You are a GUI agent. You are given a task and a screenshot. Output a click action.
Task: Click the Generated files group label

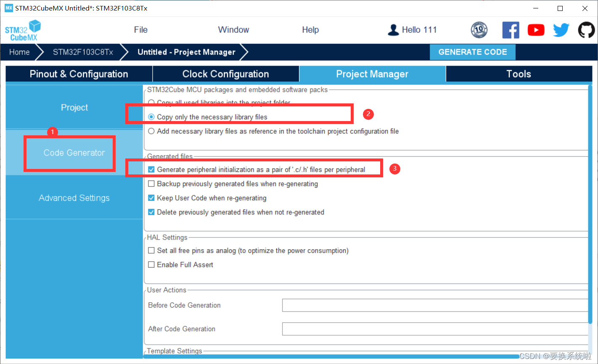click(x=170, y=156)
